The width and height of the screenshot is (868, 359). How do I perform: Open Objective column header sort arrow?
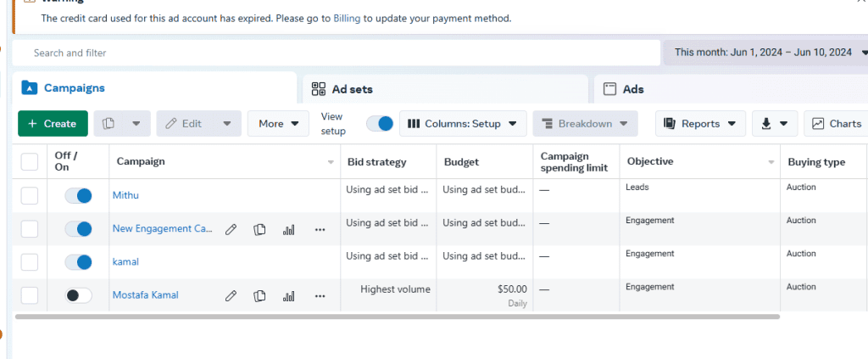point(771,162)
